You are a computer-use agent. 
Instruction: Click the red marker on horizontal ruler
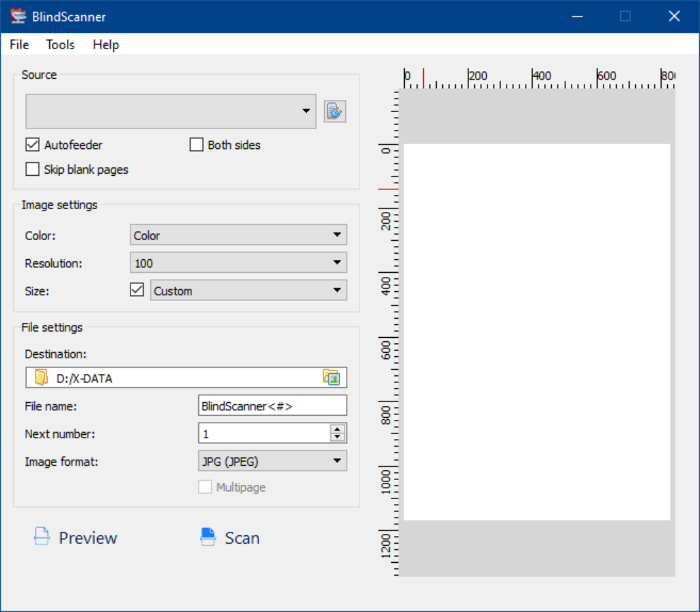423,78
